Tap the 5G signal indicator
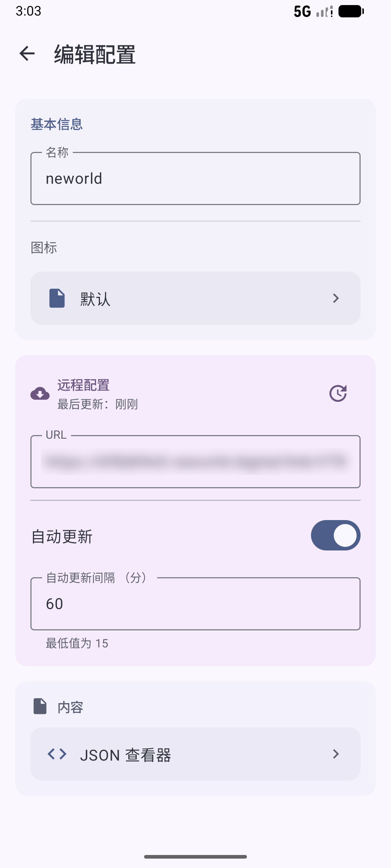Viewport: 391px width, 868px height. (x=302, y=12)
